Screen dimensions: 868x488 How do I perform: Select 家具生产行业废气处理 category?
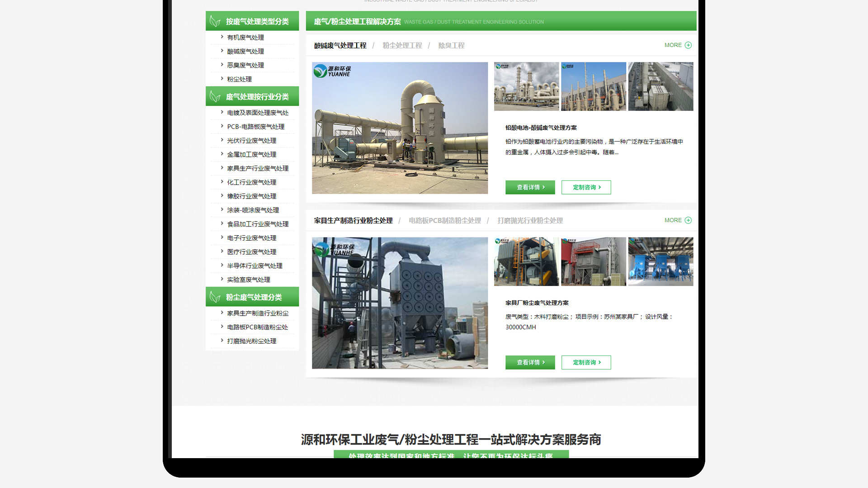pos(258,168)
